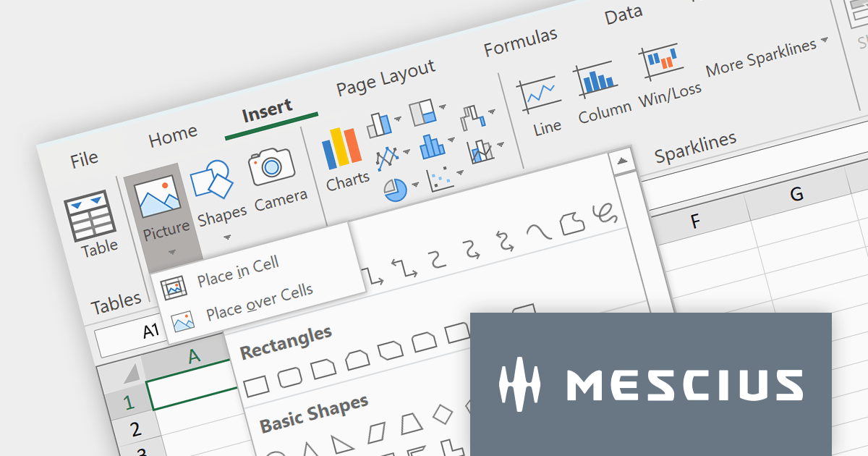
Task: Open the scatter chart dropdown arrow
Action: (x=459, y=172)
